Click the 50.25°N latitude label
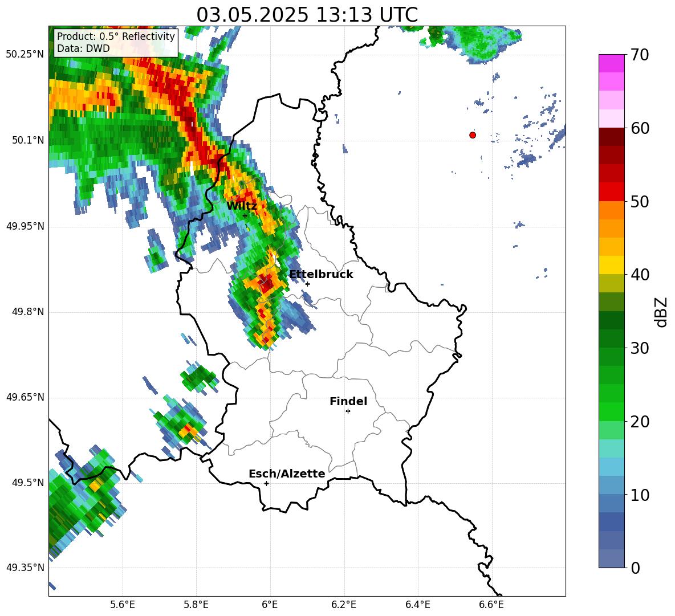 pyautogui.click(x=25, y=55)
